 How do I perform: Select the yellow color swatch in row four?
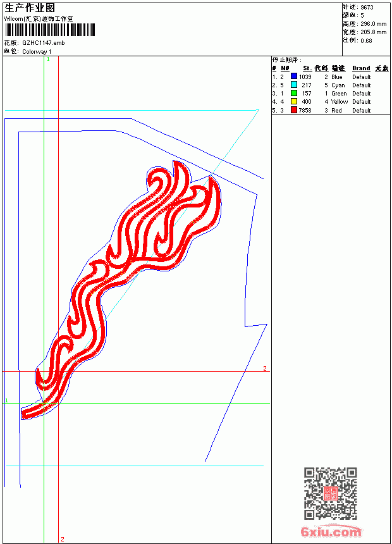294,101
